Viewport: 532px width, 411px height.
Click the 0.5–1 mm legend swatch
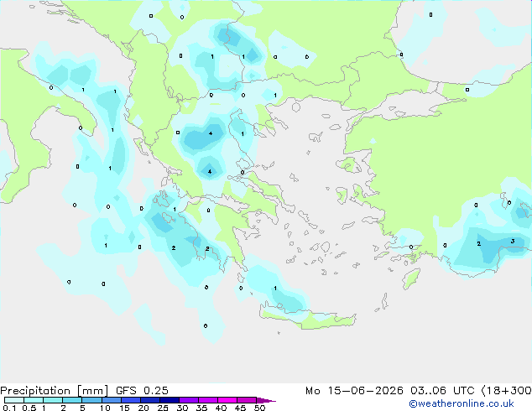(x=34, y=400)
